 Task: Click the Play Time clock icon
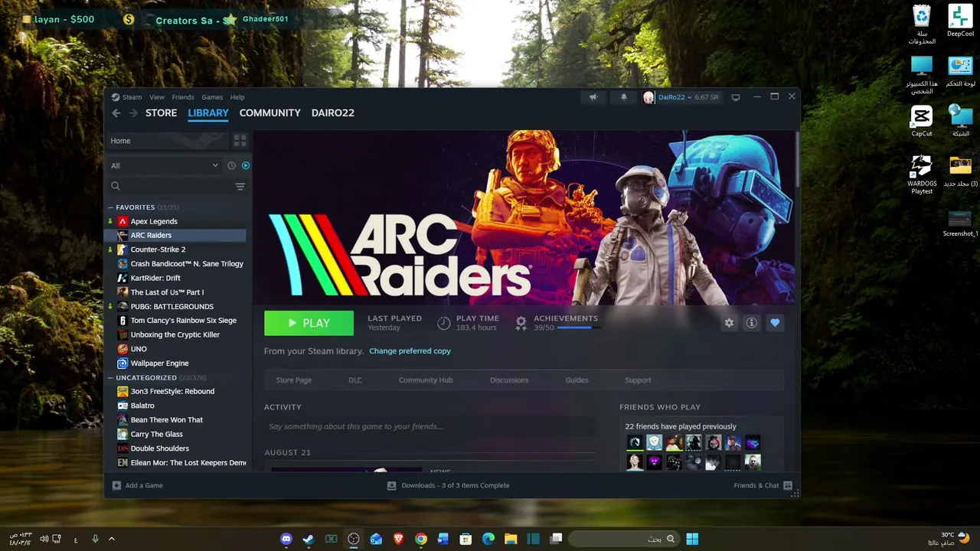click(x=444, y=323)
